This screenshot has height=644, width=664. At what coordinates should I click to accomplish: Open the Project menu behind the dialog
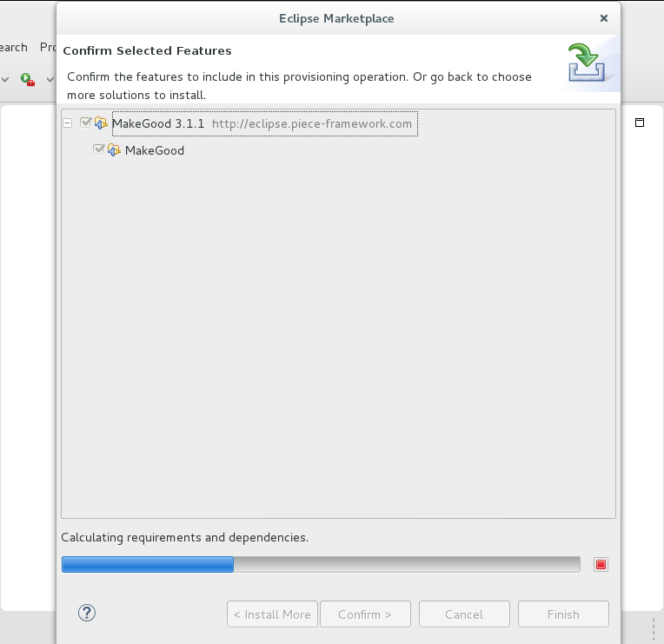(x=48, y=47)
